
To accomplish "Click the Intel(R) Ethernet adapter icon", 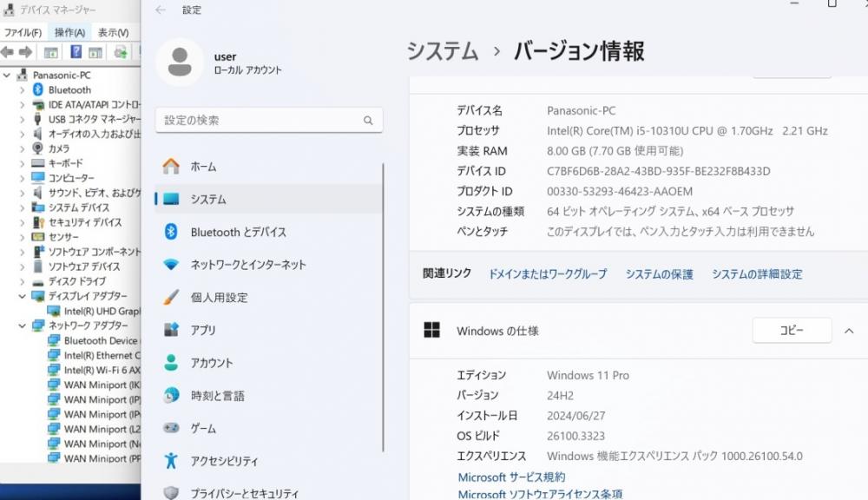I will 54,355.
